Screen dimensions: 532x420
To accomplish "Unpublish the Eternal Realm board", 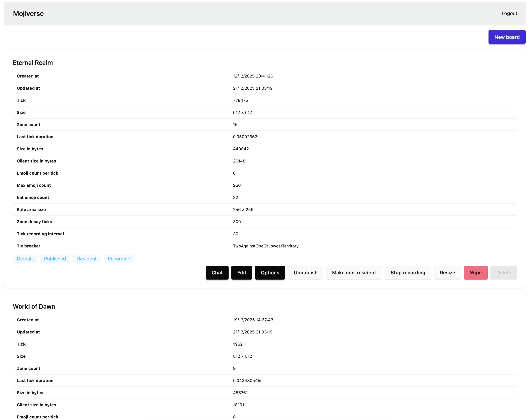I will click(x=305, y=272).
